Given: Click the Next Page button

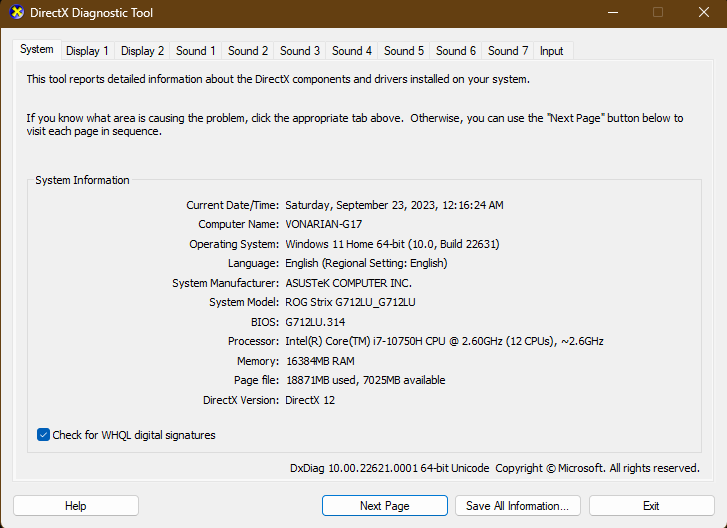Looking at the screenshot, I should point(385,506).
